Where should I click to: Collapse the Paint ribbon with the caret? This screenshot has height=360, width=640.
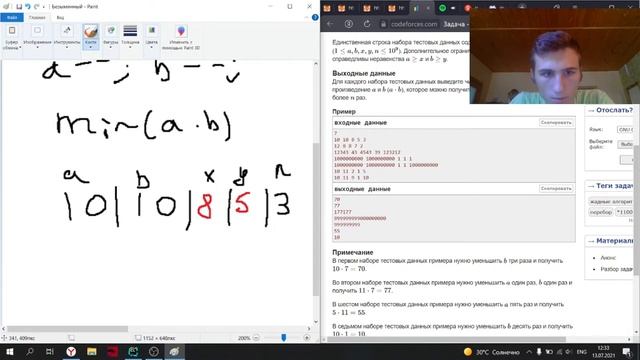307,17
